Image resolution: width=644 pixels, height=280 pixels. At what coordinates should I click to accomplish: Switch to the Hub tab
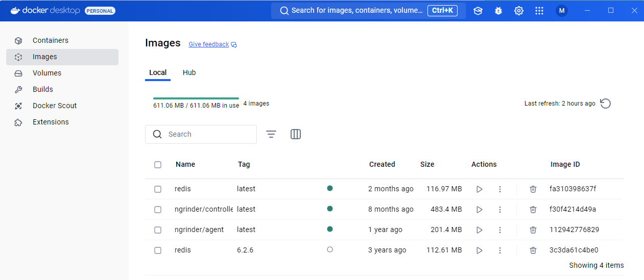pyautogui.click(x=189, y=72)
